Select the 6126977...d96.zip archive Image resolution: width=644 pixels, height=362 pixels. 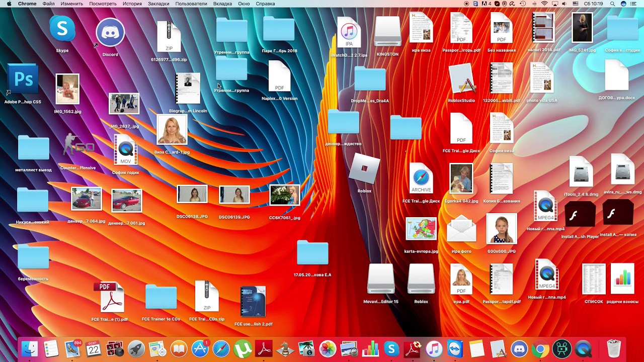[x=169, y=37]
